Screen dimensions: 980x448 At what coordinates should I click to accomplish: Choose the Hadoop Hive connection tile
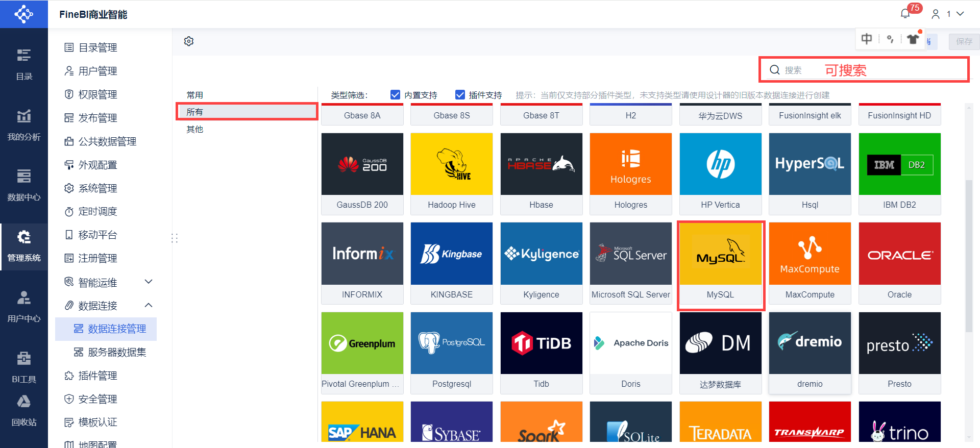[452, 173]
